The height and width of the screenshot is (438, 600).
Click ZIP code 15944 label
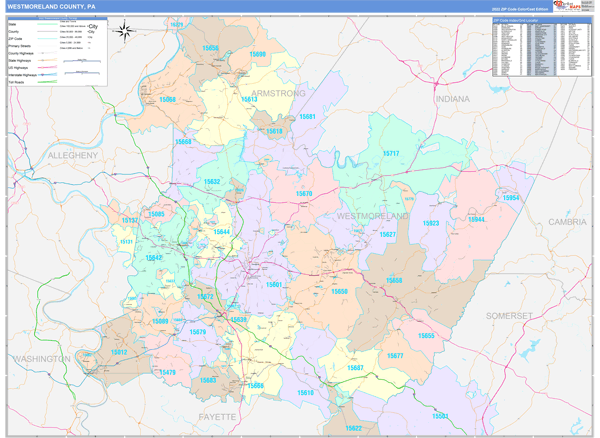pos(475,219)
